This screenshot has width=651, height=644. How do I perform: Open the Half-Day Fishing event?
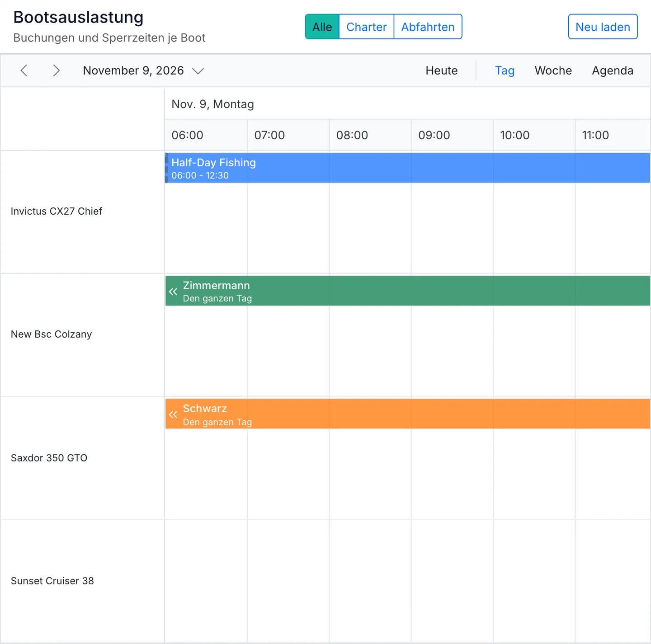(x=407, y=168)
